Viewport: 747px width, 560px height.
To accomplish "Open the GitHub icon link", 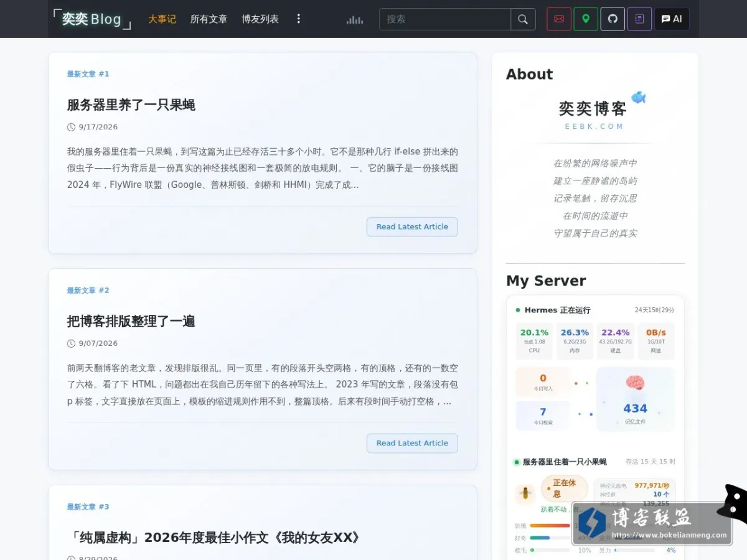I will (x=613, y=19).
